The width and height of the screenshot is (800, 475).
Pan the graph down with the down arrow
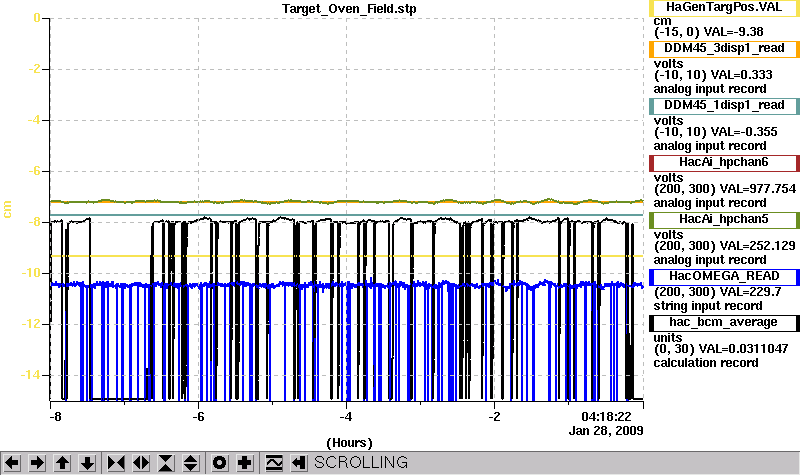(88, 463)
